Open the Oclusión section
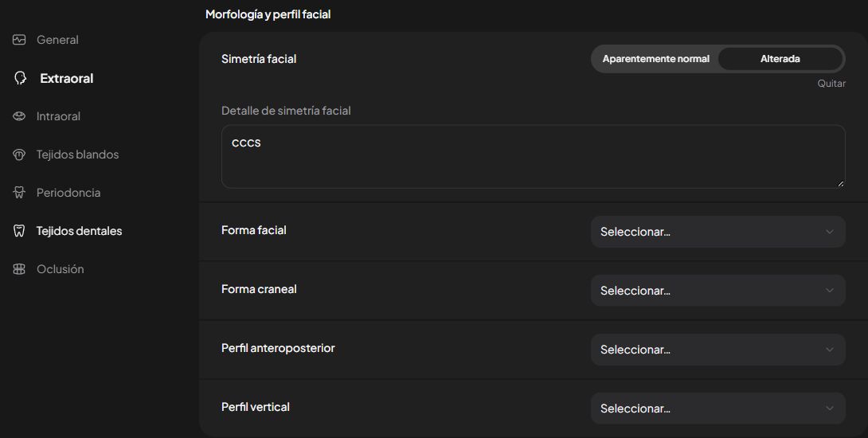Viewport: 868px width, 438px height. (61, 269)
